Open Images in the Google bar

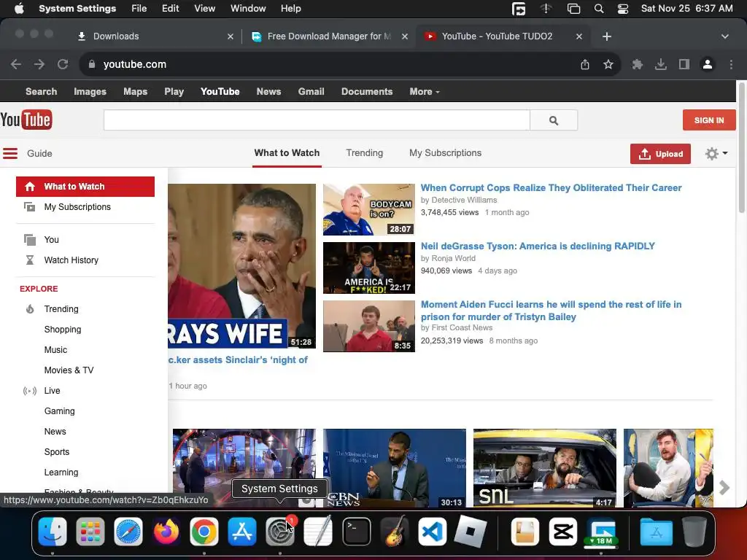click(90, 91)
